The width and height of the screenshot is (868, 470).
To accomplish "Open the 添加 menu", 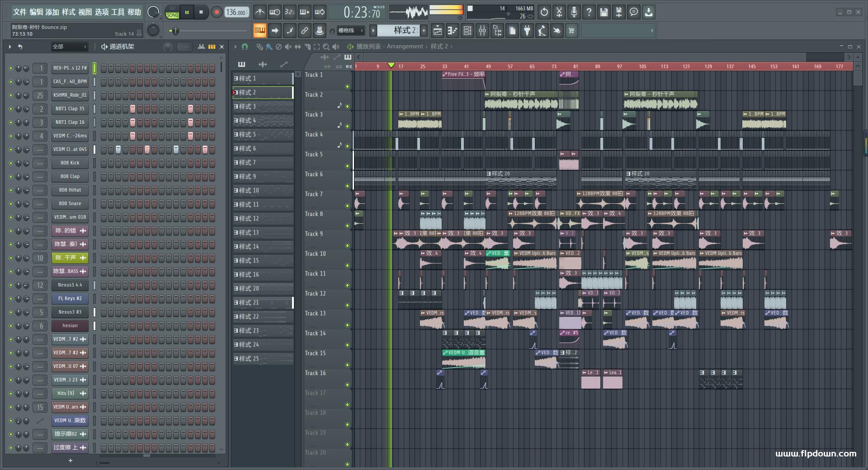I will 52,12.
